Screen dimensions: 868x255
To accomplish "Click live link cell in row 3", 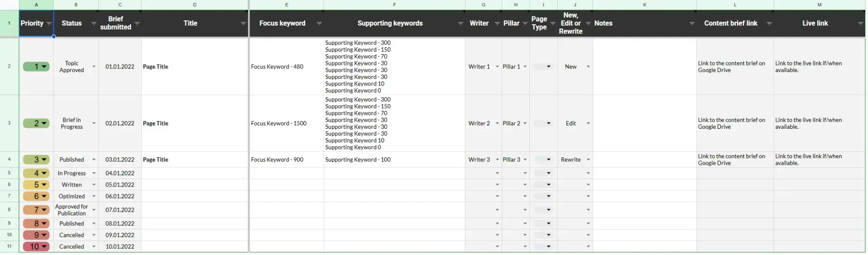I will coord(819,124).
